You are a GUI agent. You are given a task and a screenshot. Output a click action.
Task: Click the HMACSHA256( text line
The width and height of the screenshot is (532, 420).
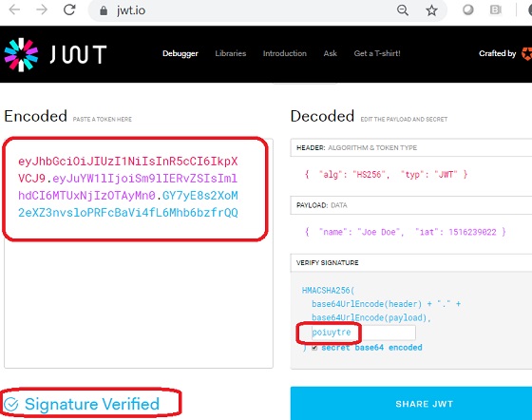(x=328, y=291)
